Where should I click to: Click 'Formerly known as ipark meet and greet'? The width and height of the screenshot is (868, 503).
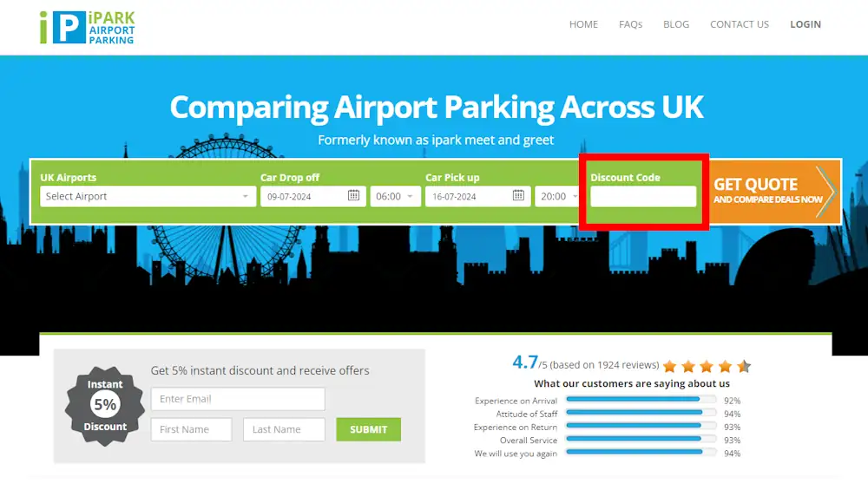click(x=436, y=140)
